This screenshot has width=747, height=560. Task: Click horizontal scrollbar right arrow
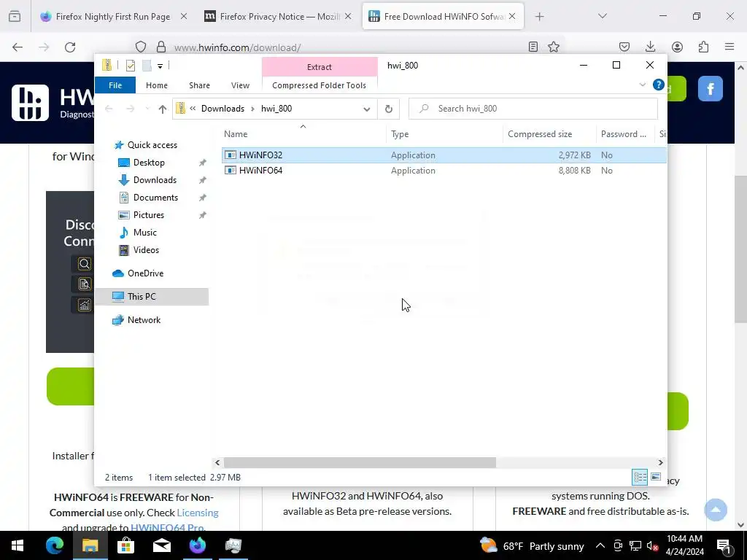coord(660,462)
